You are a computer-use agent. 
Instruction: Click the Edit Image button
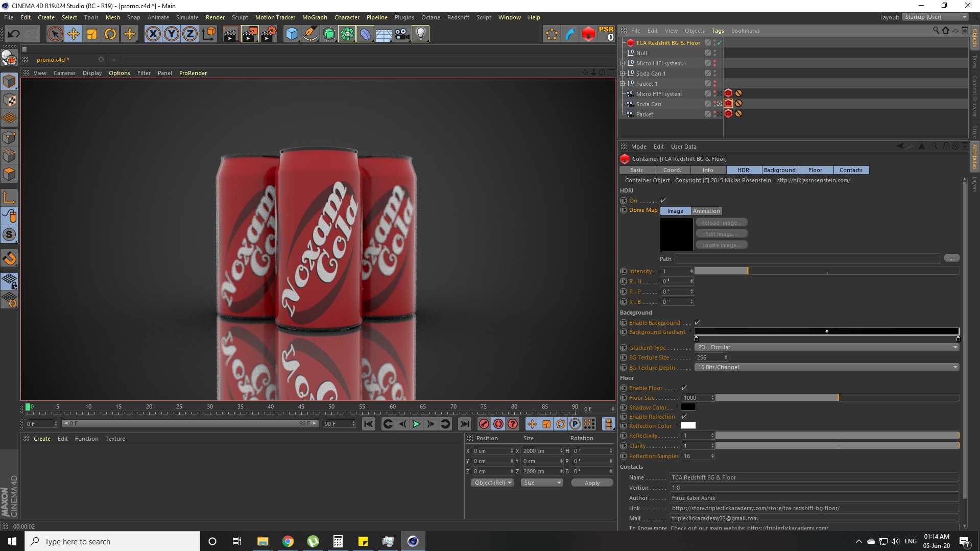click(721, 233)
